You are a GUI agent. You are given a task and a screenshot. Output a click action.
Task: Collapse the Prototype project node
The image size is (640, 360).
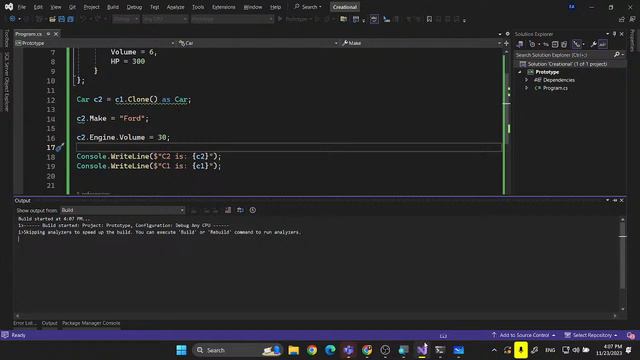click(x=520, y=72)
